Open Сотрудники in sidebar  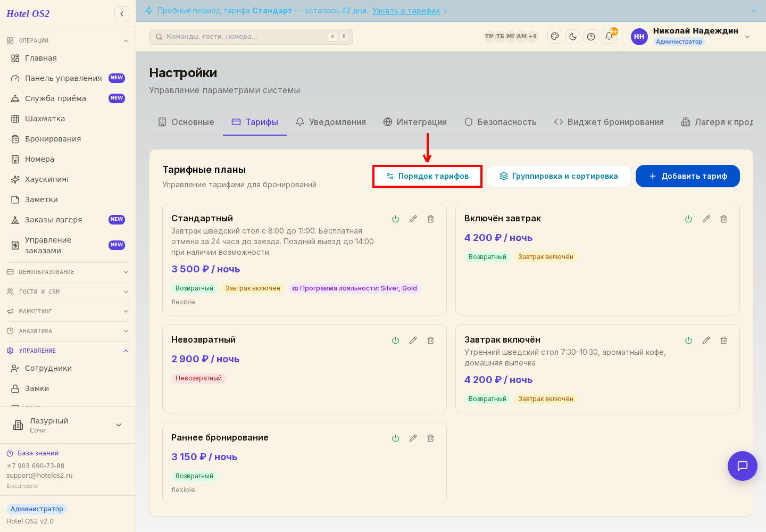pyautogui.click(x=68, y=368)
